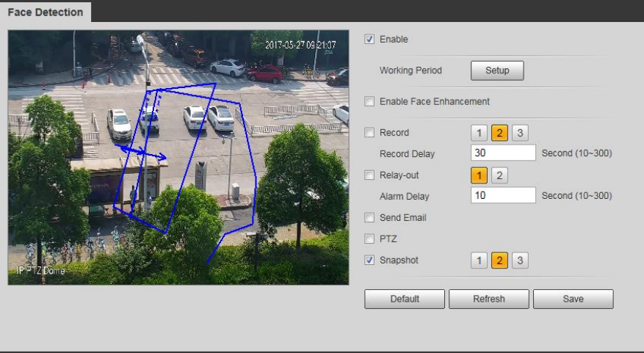The width and height of the screenshot is (644, 353).
Task: Tick the Record checkbox
Action: pos(369,133)
